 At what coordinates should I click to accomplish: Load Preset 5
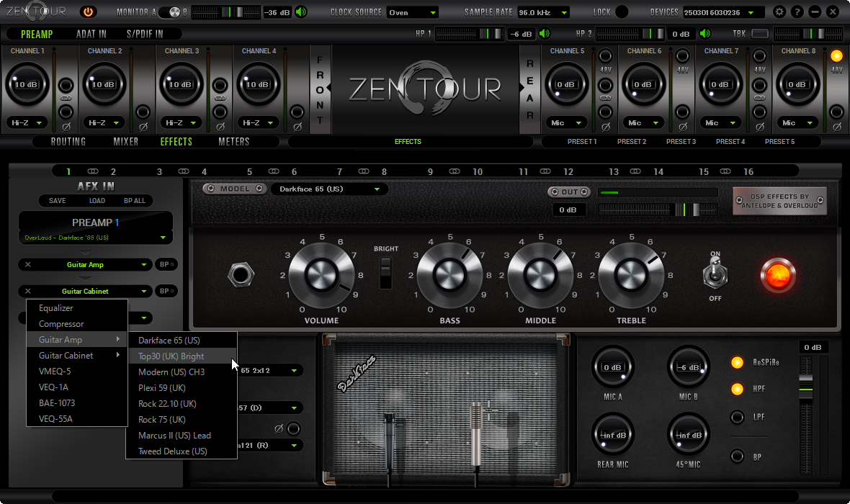tap(779, 141)
